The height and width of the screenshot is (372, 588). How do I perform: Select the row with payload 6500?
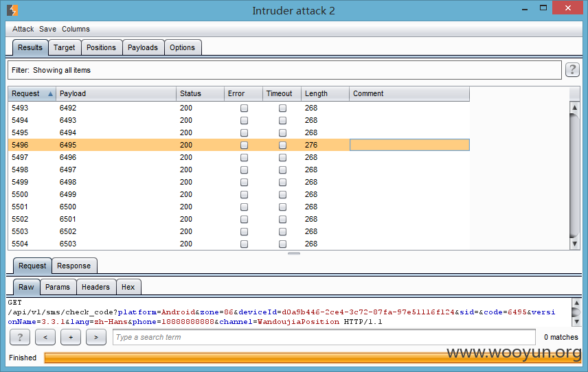tap(238, 207)
